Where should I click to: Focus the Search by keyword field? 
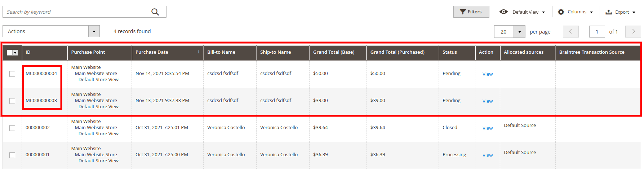click(77, 12)
